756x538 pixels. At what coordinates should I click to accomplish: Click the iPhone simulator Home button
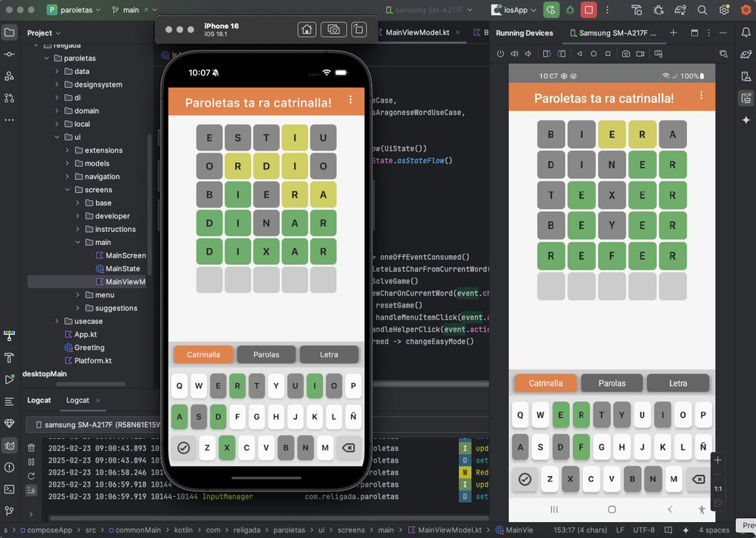[307, 30]
